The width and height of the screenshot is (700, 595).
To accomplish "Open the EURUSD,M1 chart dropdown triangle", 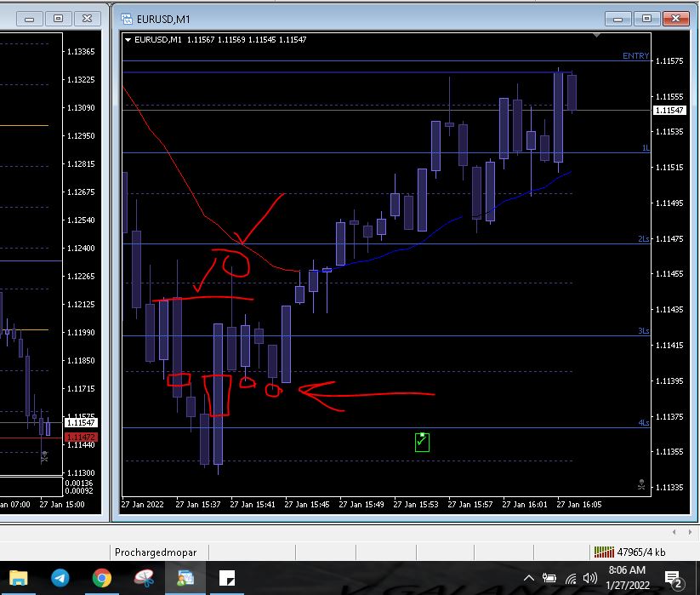I will click(x=128, y=40).
